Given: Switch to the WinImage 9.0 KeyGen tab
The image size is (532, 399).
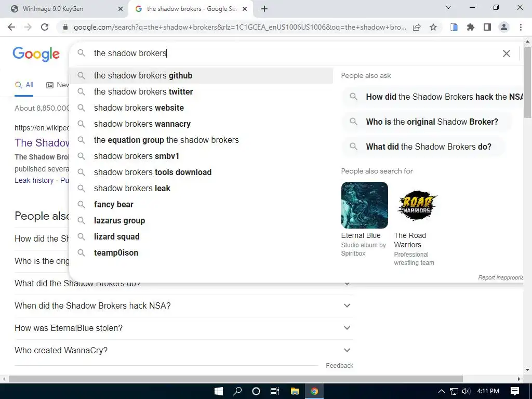Looking at the screenshot, I should click(x=64, y=9).
